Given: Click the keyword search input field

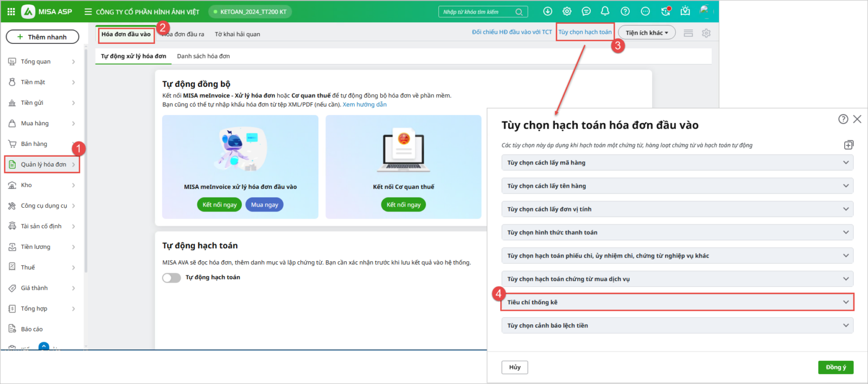Looking at the screenshot, I should point(477,12).
